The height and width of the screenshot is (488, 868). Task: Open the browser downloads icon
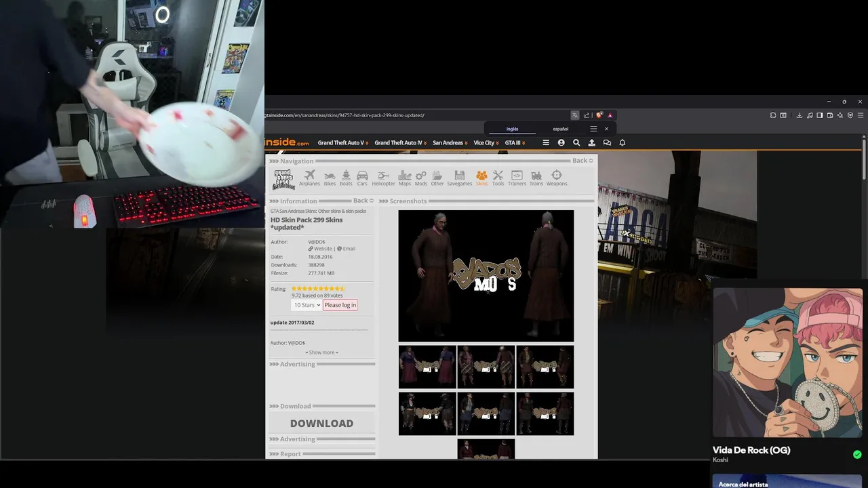click(800, 115)
